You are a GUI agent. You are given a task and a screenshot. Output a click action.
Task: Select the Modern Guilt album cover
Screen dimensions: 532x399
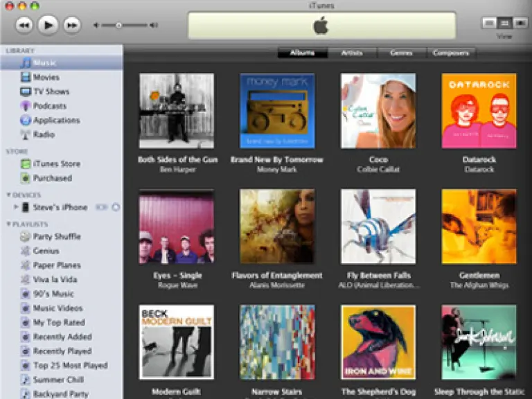176,342
